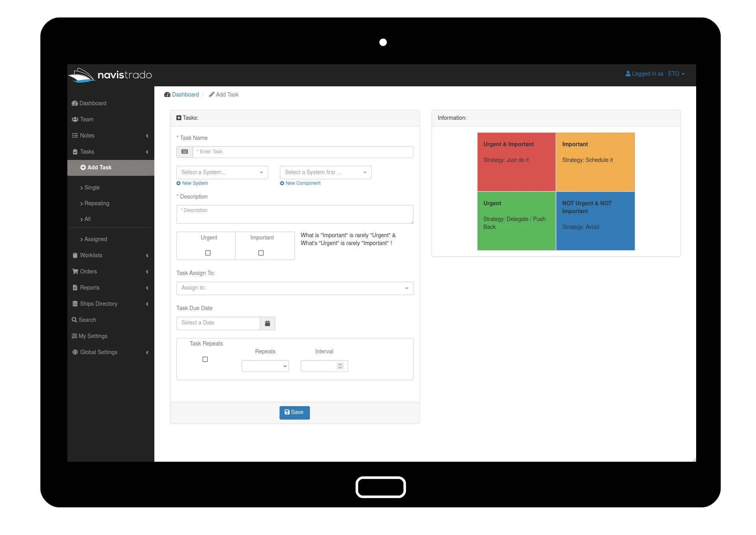
Task: Click the Add Task plus-circle icon
Action: tap(83, 167)
